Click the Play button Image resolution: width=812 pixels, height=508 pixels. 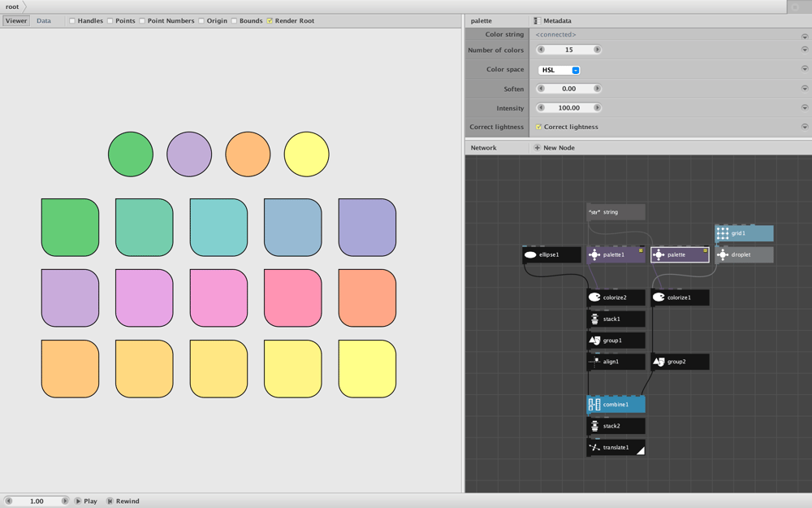tap(85, 501)
